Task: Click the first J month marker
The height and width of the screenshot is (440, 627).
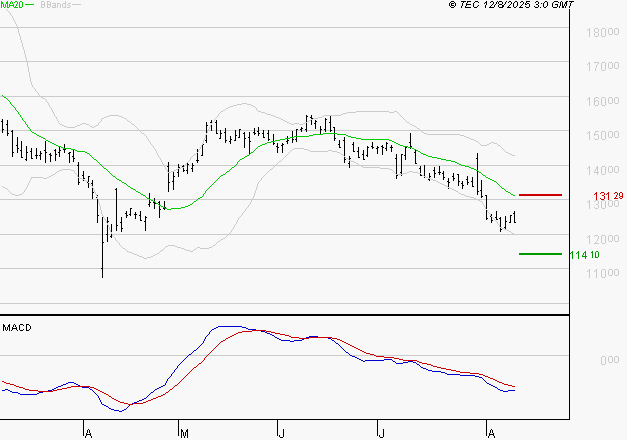Action: click(x=282, y=433)
